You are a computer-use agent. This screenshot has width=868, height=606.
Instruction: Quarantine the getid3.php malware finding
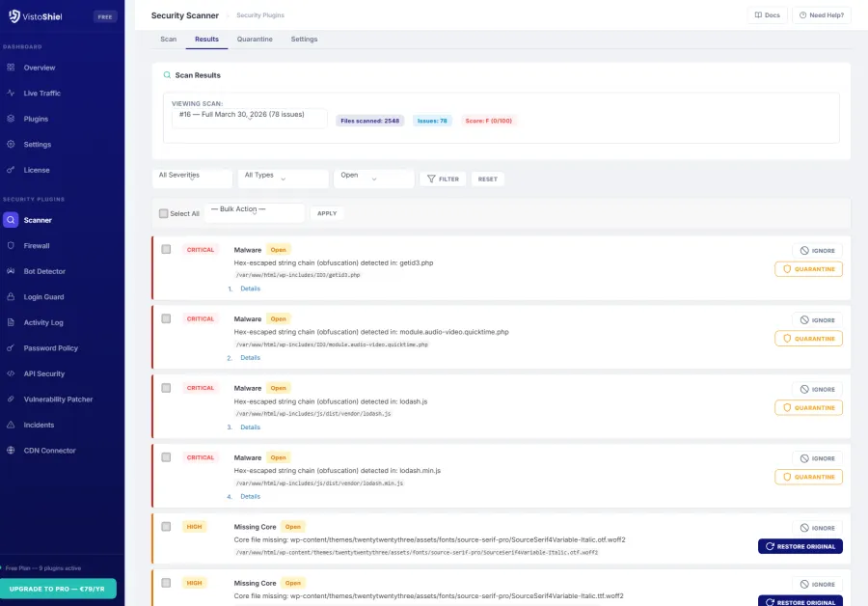(808, 269)
